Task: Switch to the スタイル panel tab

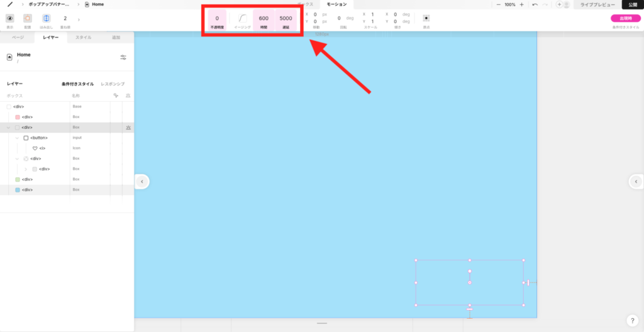Action: click(x=84, y=37)
